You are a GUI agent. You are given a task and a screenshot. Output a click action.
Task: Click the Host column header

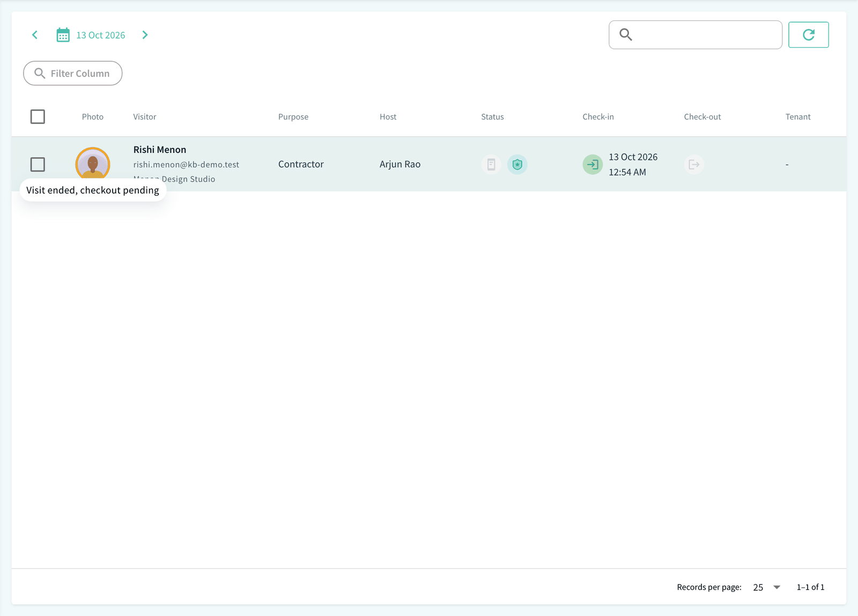388,117
